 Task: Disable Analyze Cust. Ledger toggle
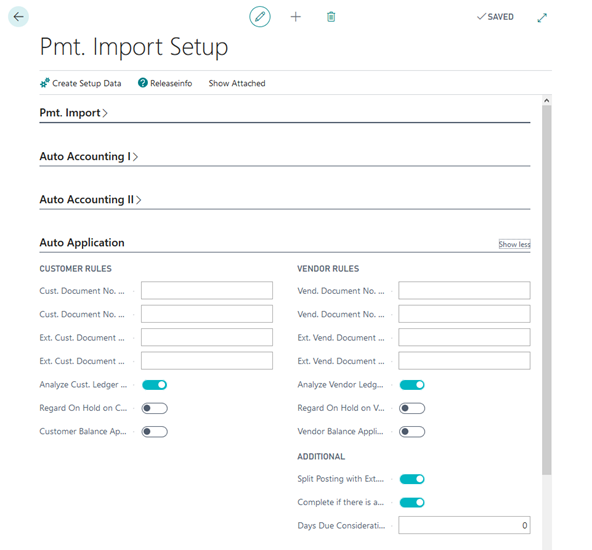[154, 385]
